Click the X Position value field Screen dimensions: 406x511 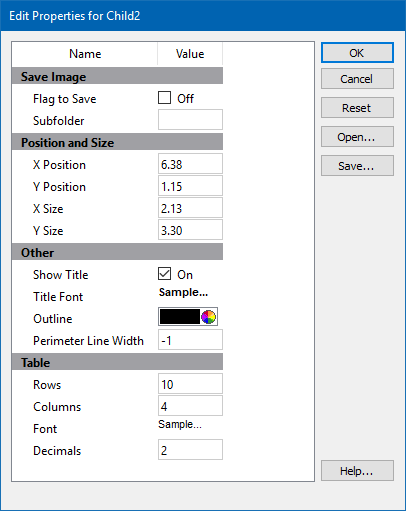pos(190,164)
